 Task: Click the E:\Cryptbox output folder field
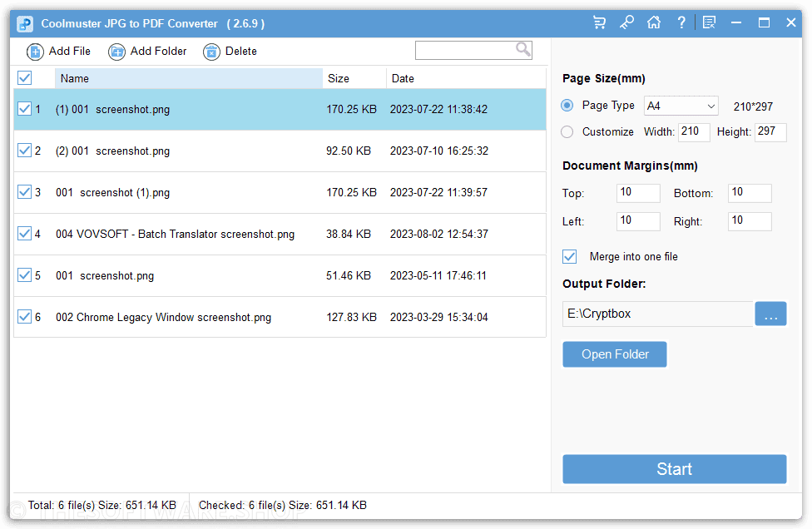658,314
